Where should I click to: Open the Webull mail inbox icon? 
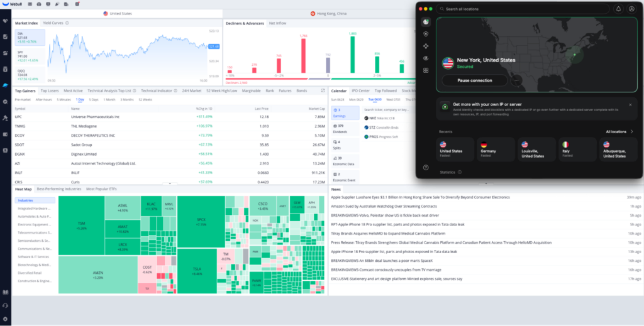pos(30,4)
